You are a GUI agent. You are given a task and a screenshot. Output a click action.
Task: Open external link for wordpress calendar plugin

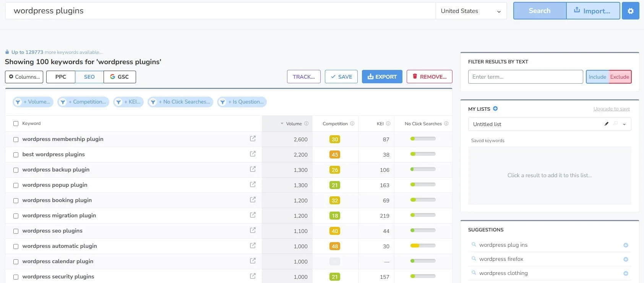(x=253, y=261)
